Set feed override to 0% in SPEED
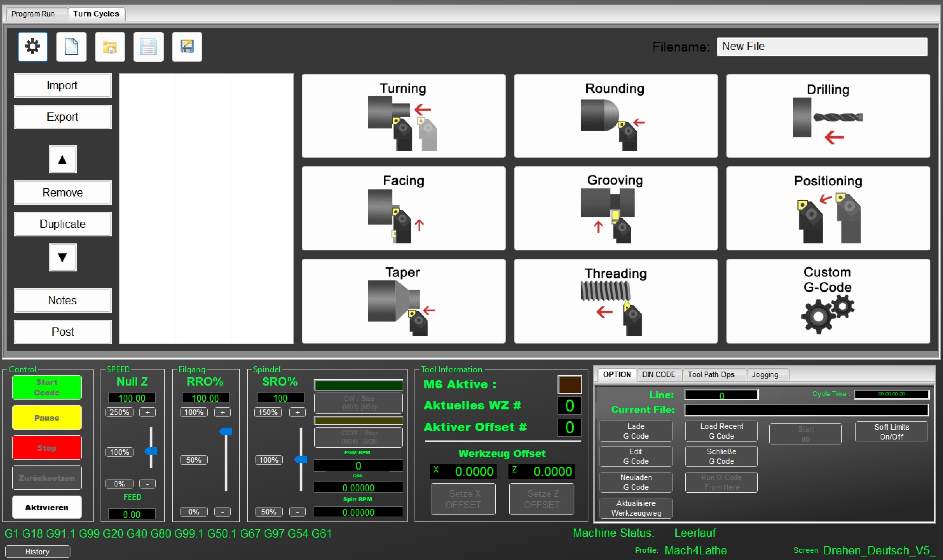 point(119,484)
